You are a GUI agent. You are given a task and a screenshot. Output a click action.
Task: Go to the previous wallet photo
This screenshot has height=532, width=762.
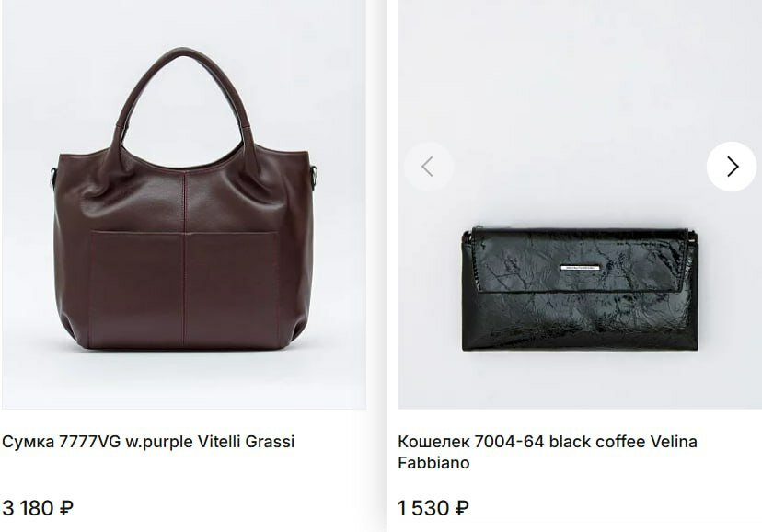428,167
